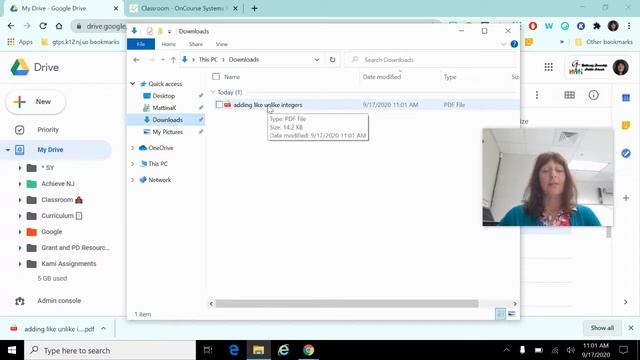Open Chrome extensions puzzle icon
The width and height of the screenshot is (640, 360).
(x=597, y=26)
